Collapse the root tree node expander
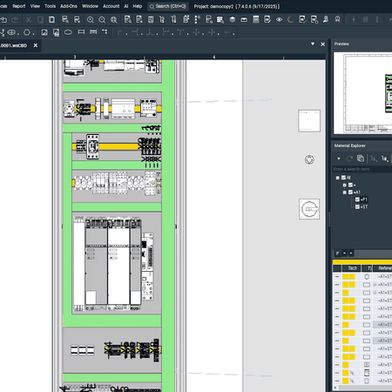 point(338,178)
